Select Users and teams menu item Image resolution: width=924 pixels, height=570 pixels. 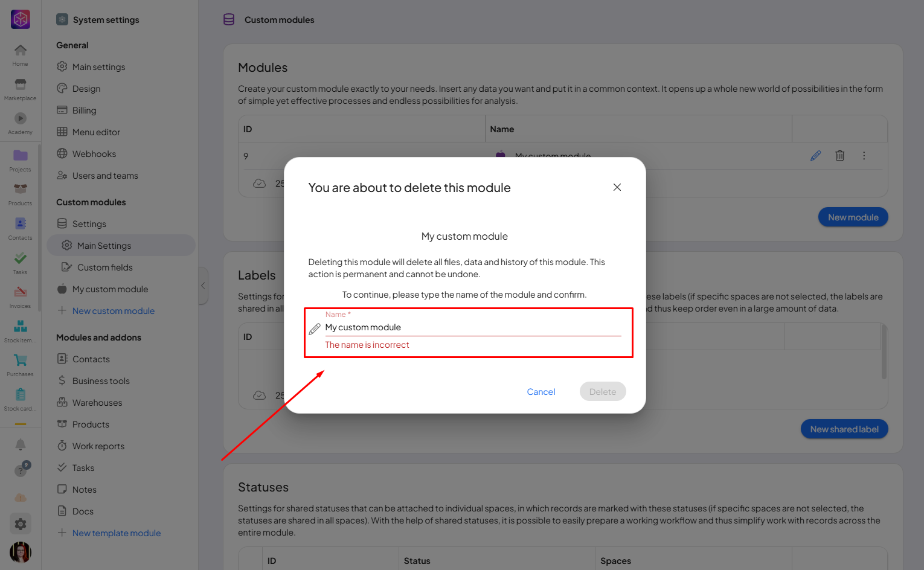coord(105,176)
